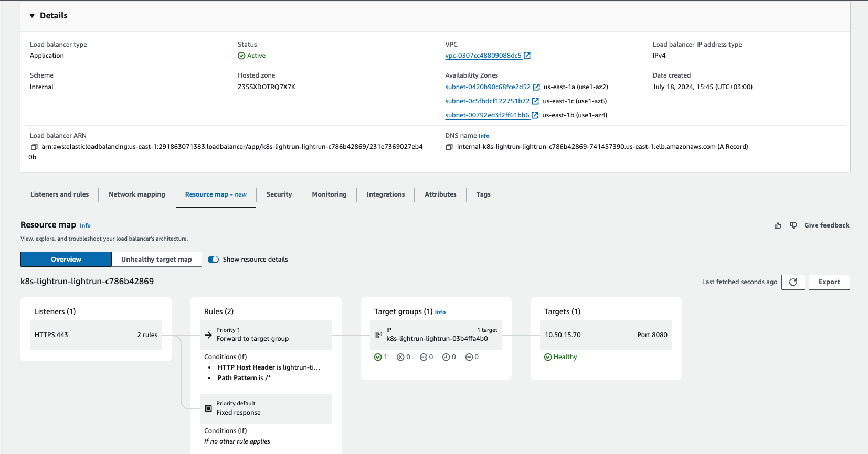The image size is (868, 454).
Task: Open the Security tab
Action: [279, 194]
